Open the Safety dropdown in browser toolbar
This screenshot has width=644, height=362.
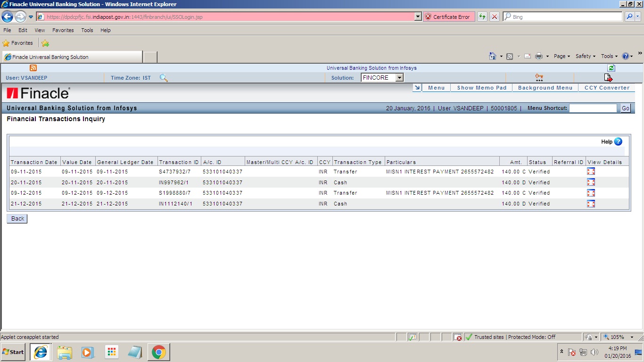(585, 56)
